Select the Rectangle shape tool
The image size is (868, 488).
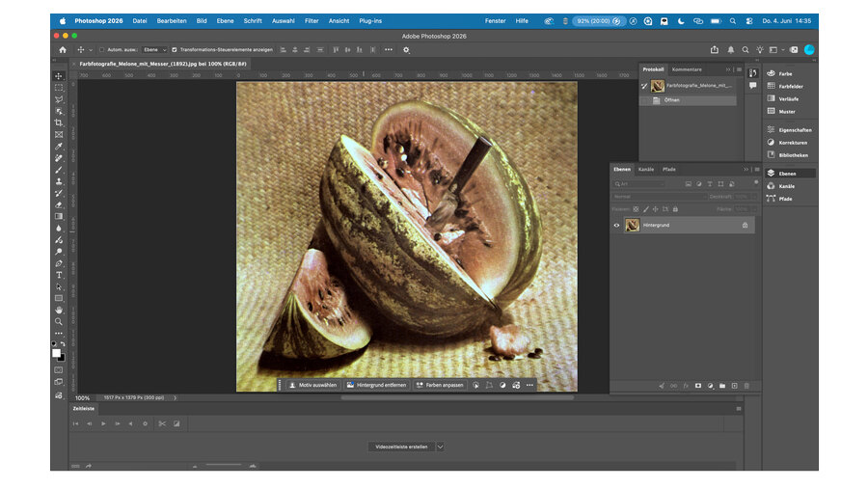point(59,298)
